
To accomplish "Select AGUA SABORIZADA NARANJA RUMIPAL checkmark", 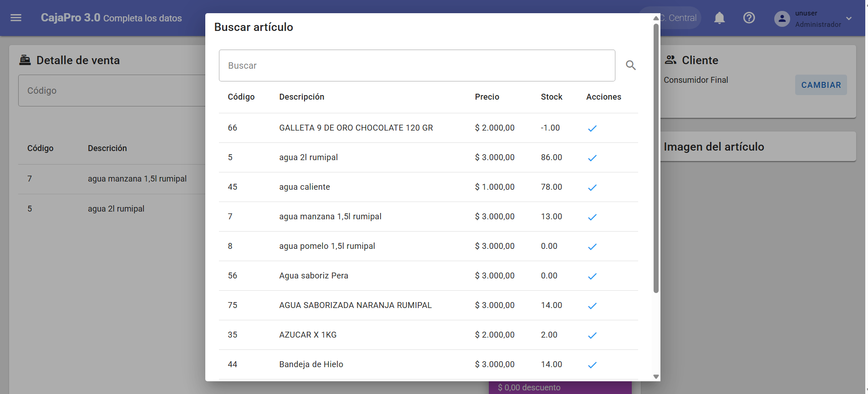I will pyautogui.click(x=592, y=306).
